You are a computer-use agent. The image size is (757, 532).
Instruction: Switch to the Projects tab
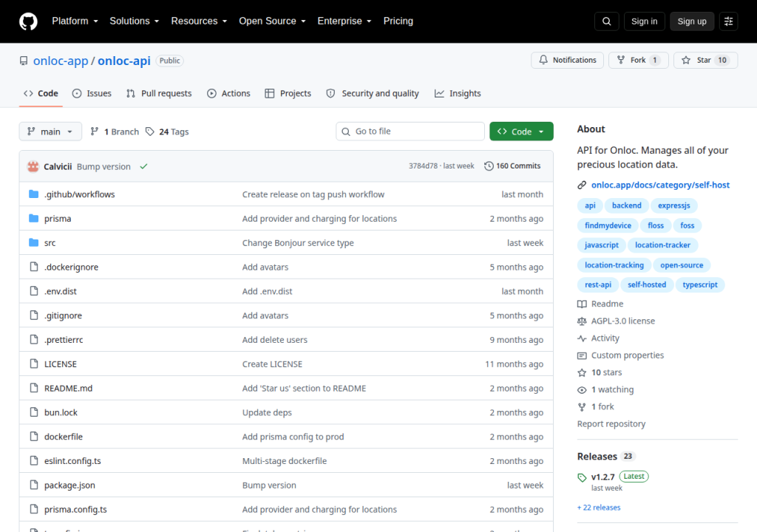(288, 94)
